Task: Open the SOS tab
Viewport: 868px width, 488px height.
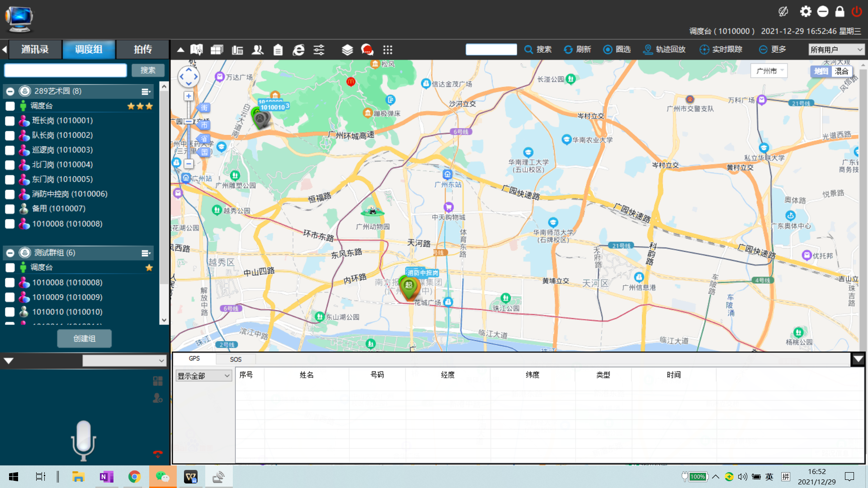Action: 236,359
